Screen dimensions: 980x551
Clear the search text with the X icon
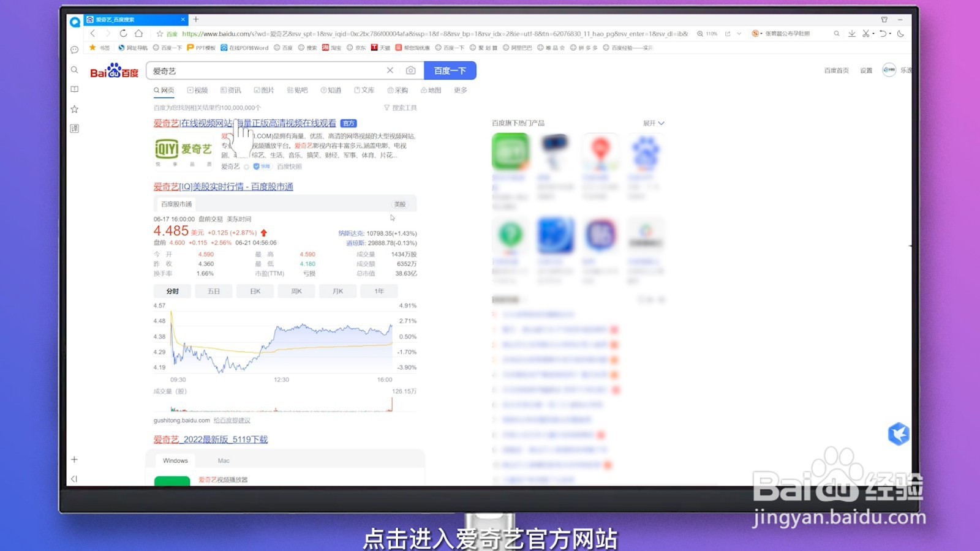pos(390,70)
